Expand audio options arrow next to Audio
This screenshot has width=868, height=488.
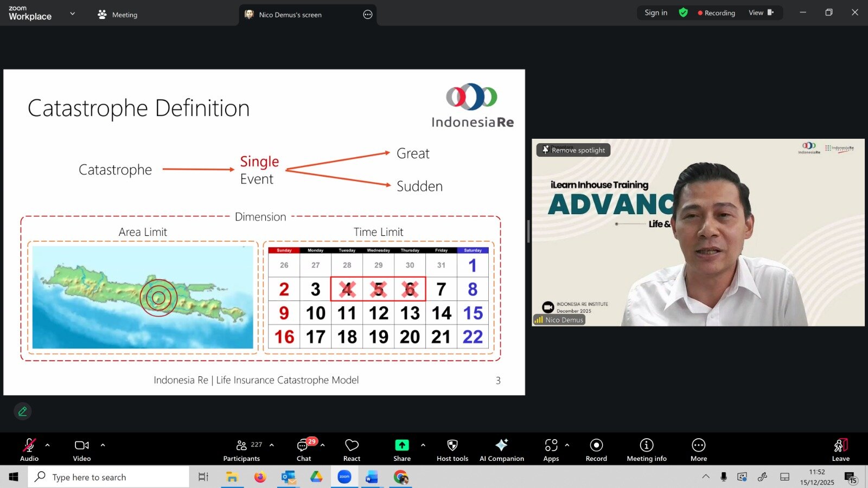[x=48, y=445]
